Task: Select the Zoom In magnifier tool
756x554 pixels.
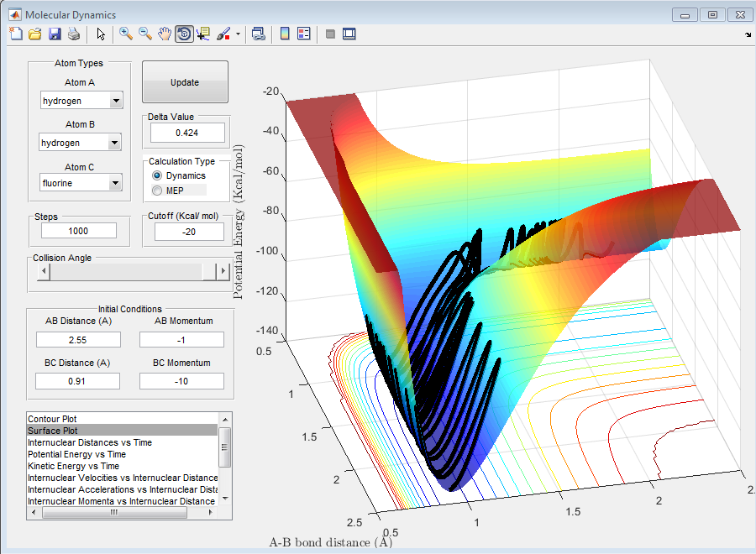Action: click(126, 34)
